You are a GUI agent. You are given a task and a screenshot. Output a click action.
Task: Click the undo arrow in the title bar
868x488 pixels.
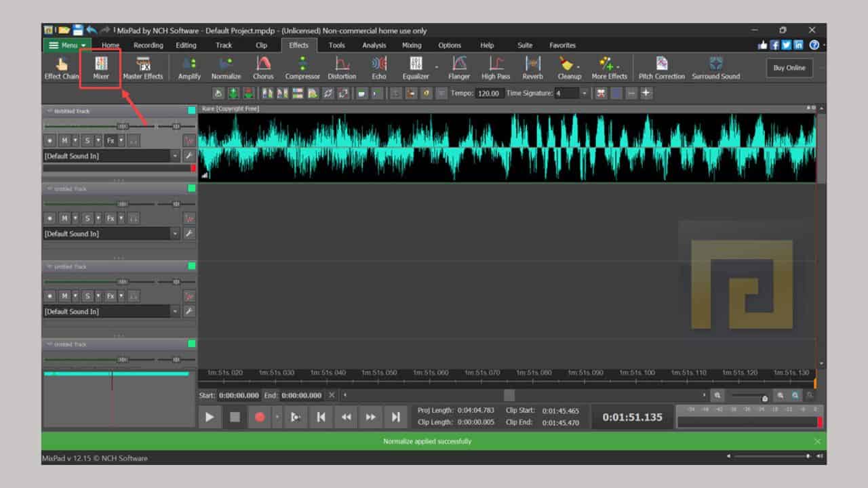(92, 30)
